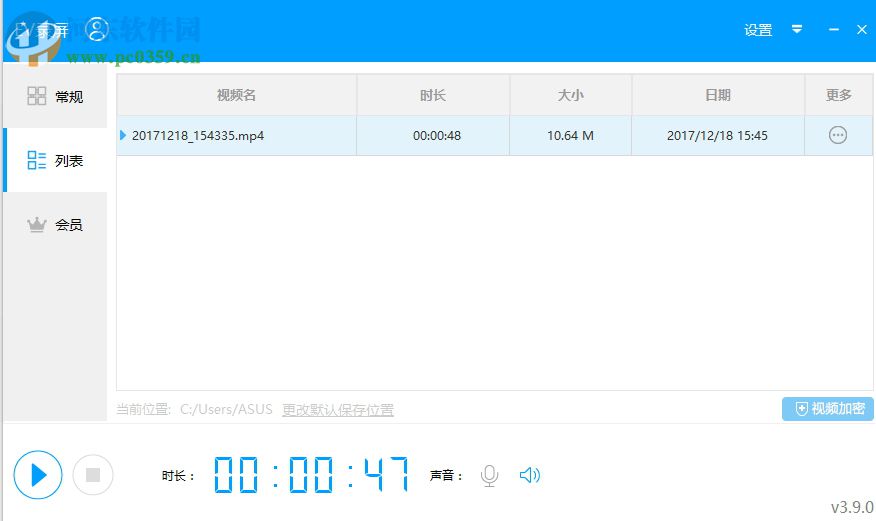
Task: Click the user account avatar icon
Action: pyautogui.click(x=97, y=29)
